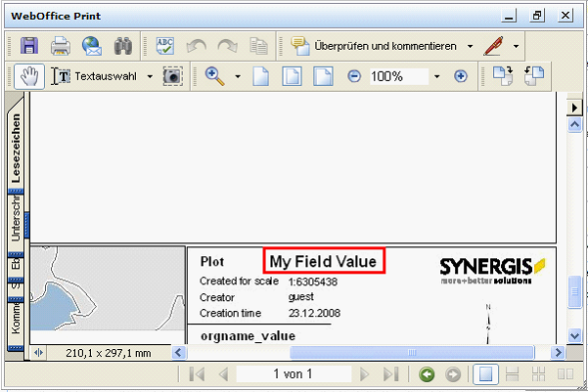Click the page size 210,1 x 297,1 mm

click(109, 353)
